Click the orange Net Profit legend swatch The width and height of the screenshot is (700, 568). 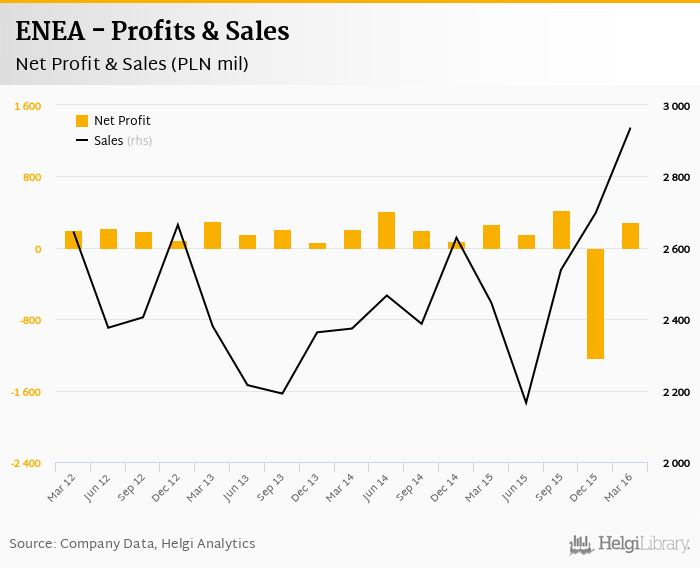coord(82,121)
